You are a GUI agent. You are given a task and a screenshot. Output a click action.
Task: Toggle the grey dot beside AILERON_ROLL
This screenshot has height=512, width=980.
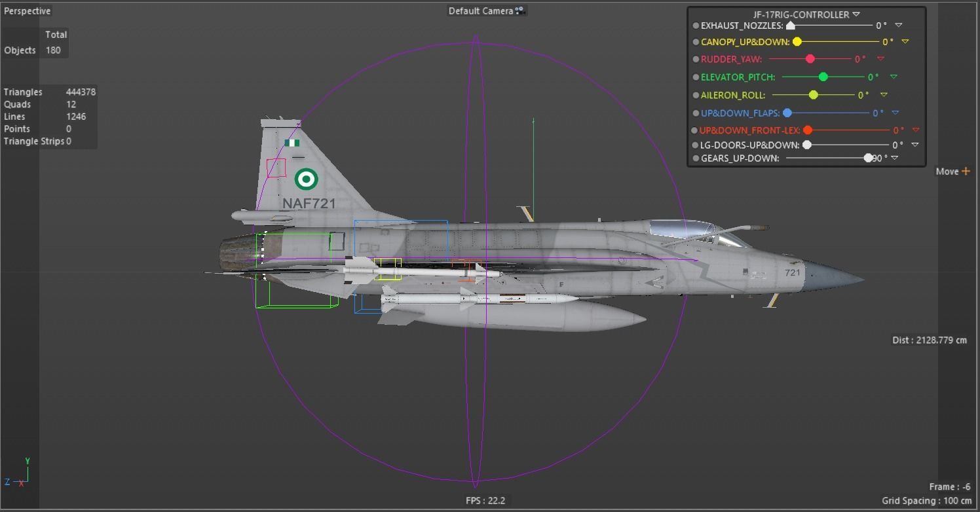click(x=696, y=96)
